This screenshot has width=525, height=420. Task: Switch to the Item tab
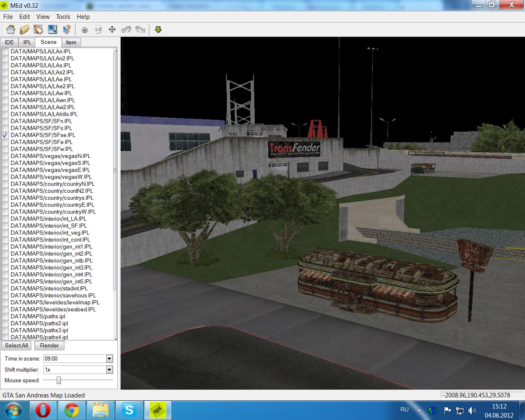71,42
